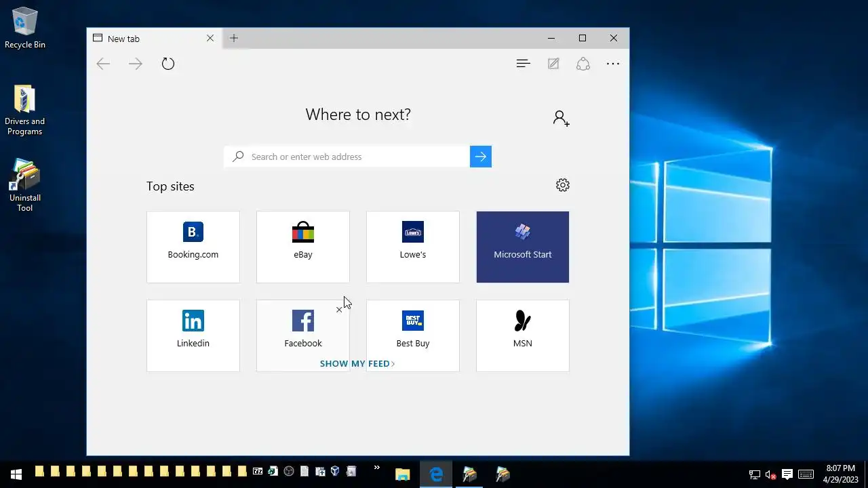Image resolution: width=868 pixels, height=488 pixels.
Task: Click the Back arrow in Edge
Action: 103,64
